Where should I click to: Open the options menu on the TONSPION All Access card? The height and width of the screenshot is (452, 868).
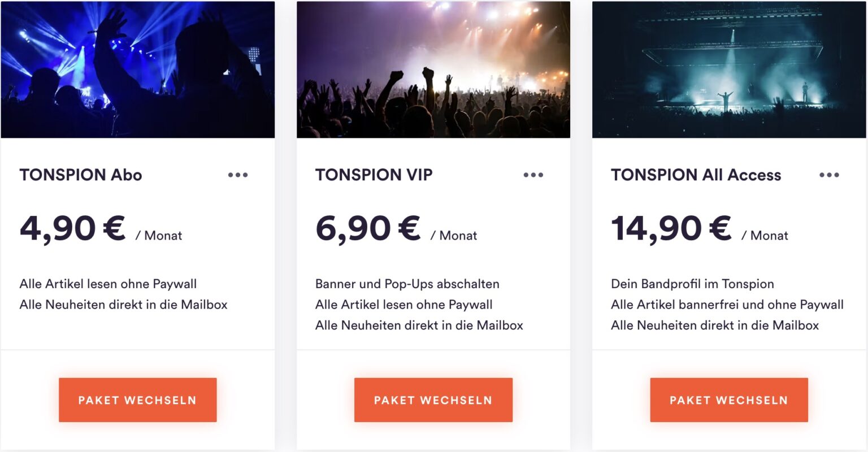[829, 175]
